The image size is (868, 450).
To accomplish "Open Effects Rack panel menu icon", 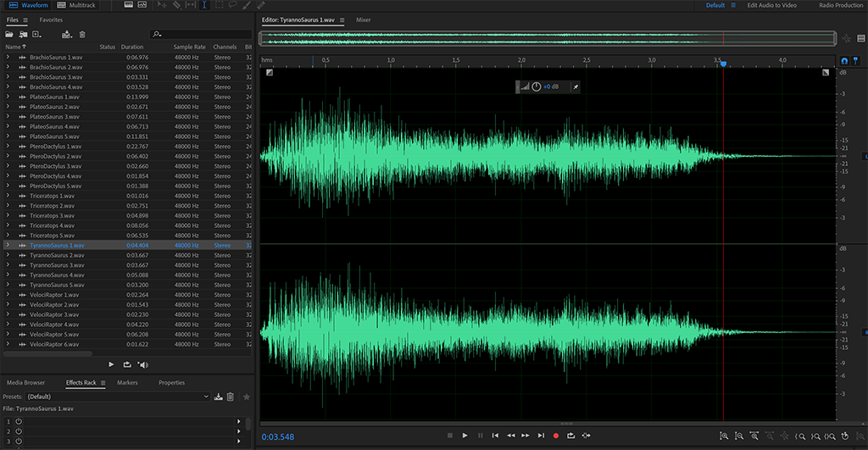I will point(103,382).
